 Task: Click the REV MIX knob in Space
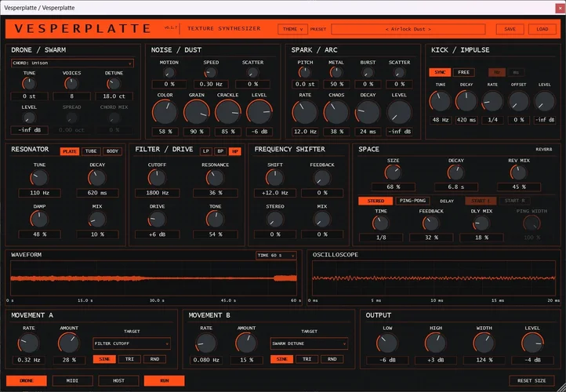[x=518, y=172]
